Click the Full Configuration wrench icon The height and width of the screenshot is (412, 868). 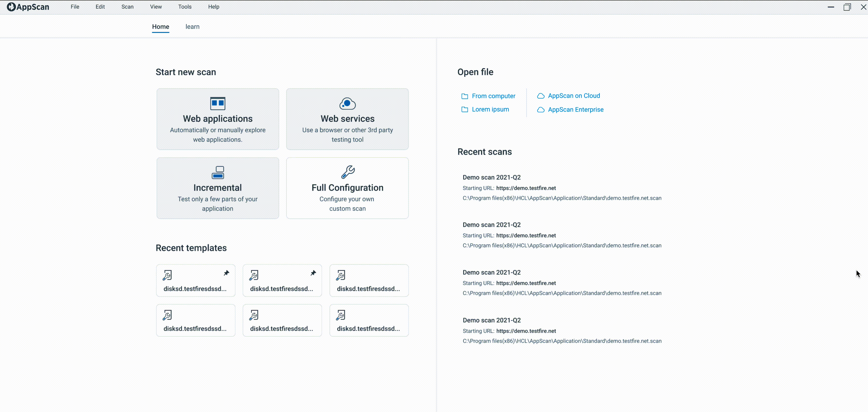point(348,172)
